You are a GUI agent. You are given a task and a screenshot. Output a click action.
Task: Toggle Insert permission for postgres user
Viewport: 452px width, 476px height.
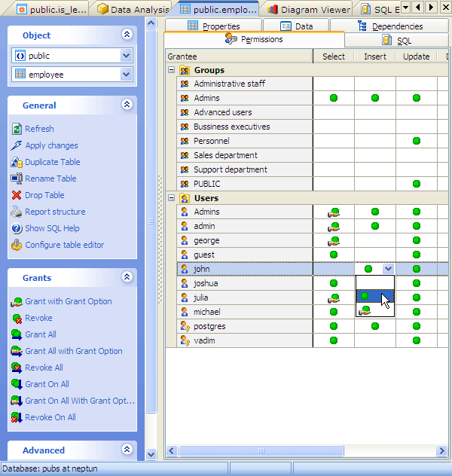coord(375,326)
